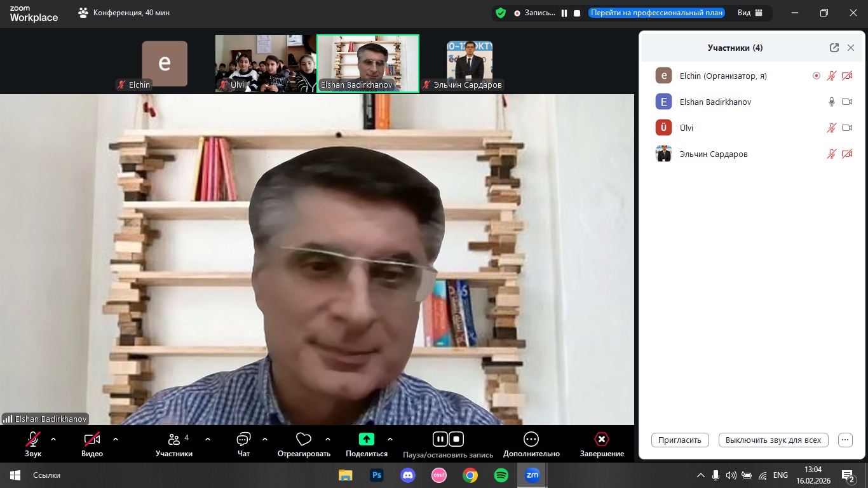Open Spotify from the taskbar
The image size is (868, 488).
501,475
